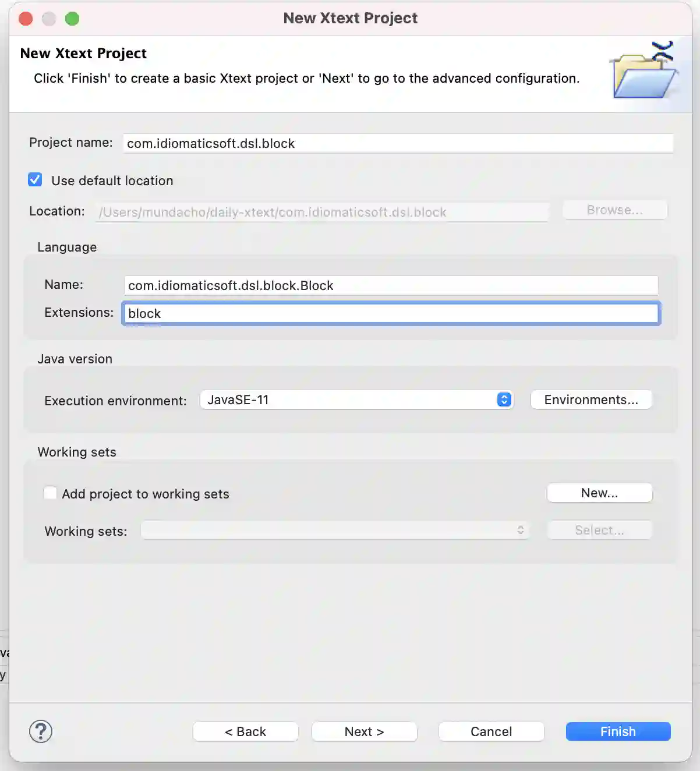The width and height of the screenshot is (700, 771).
Task: Enable Add project to working sets
Action: 50,493
